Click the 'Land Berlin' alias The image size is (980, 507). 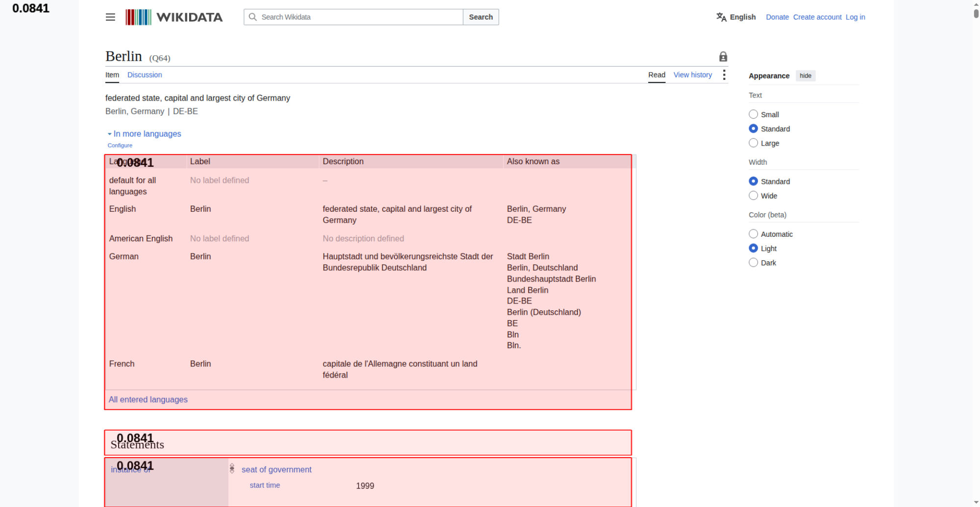[527, 290]
